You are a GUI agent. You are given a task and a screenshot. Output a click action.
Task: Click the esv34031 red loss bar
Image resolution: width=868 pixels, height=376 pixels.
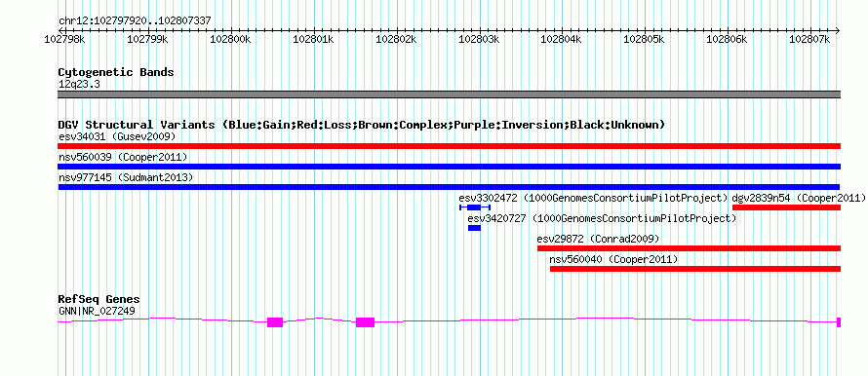[449, 146]
